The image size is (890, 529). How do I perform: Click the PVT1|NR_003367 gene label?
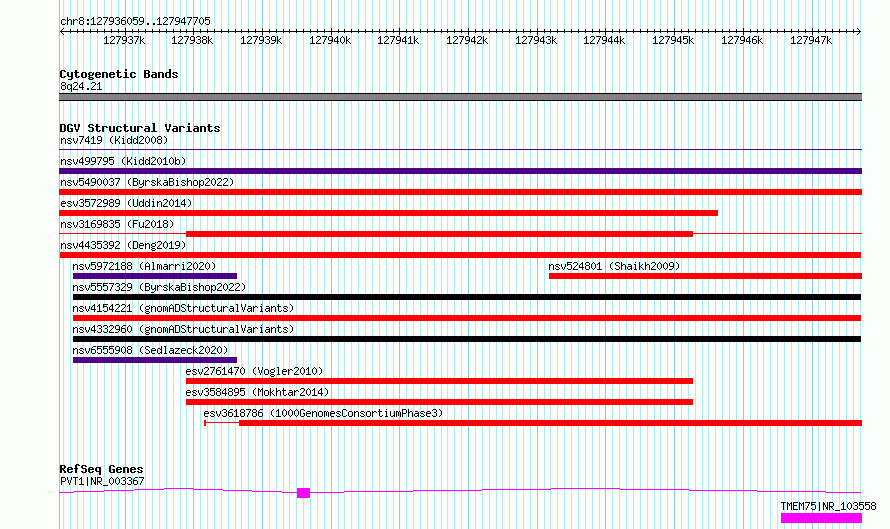point(102,481)
